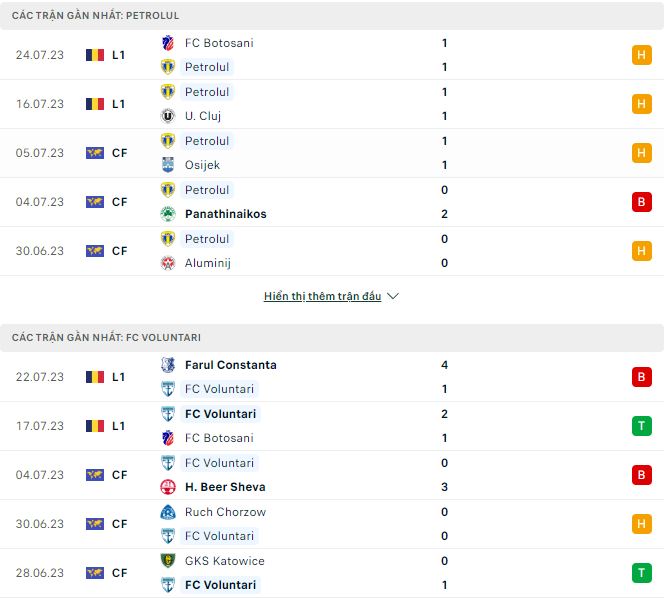Click the Romanian flag on the 16.07.23 match
Screen dimensions: 667x599
pyautogui.click(x=95, y=104)
